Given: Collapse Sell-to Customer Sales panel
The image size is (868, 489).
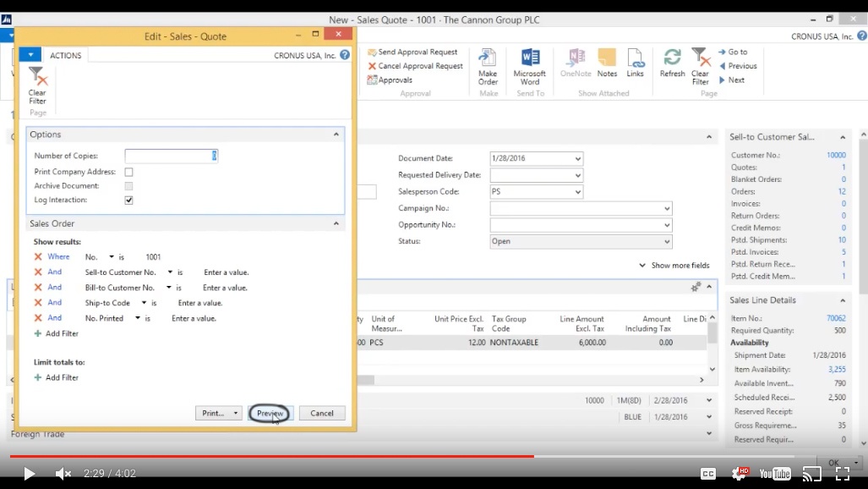Looking at the screenshot, I should [843, 137].
